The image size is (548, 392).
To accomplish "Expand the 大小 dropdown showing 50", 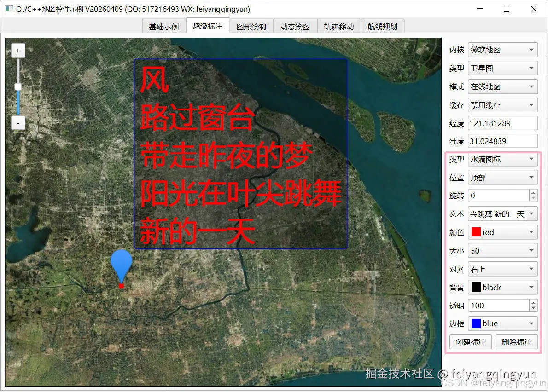I will tap(502, 251).
